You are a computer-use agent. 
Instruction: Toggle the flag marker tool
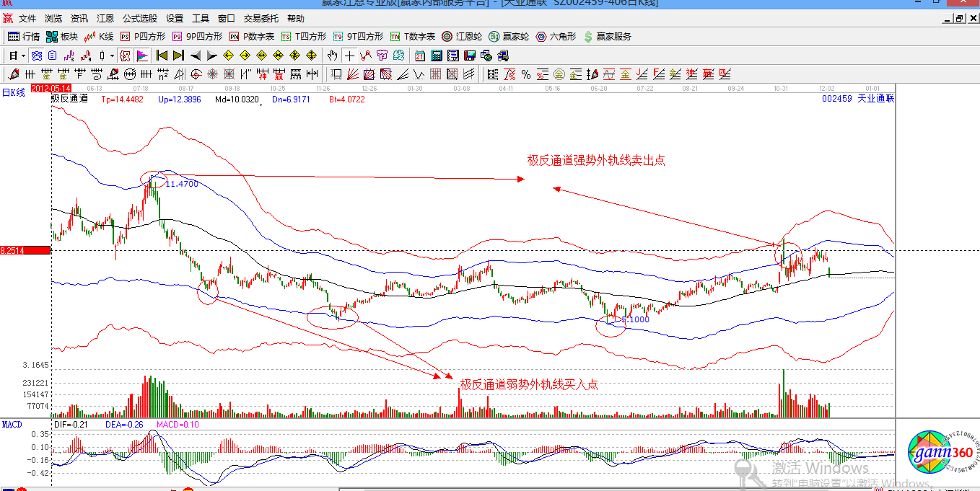coord(142,55)
